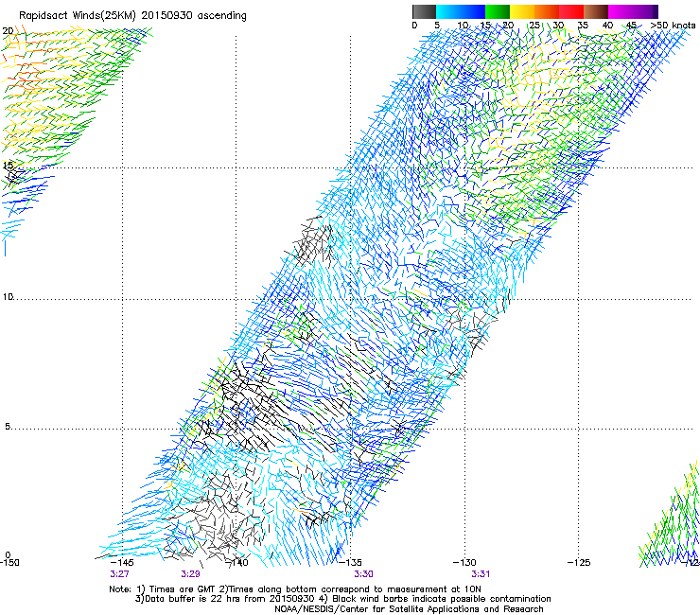Select the gray 0-5 knots legend color
700x615 pixels.
(424, 11)
